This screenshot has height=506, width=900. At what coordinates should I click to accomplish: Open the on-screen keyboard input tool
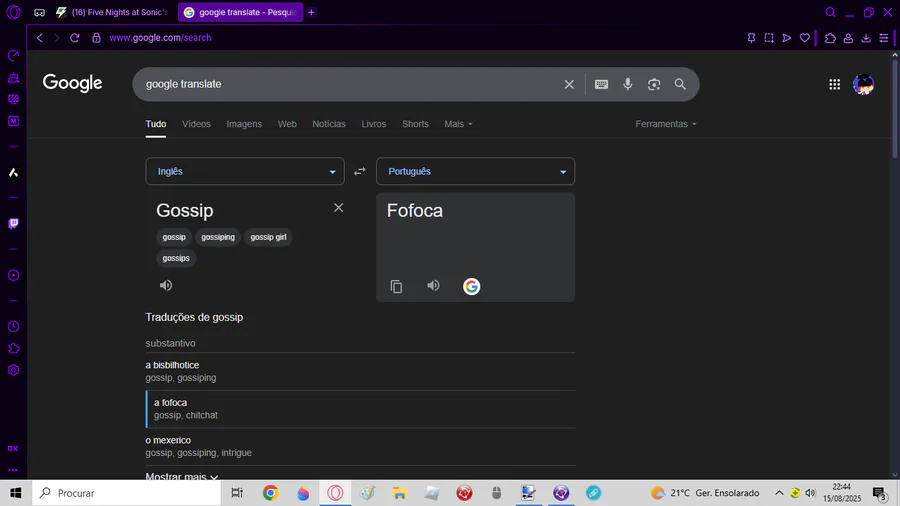tap(601, 84)
